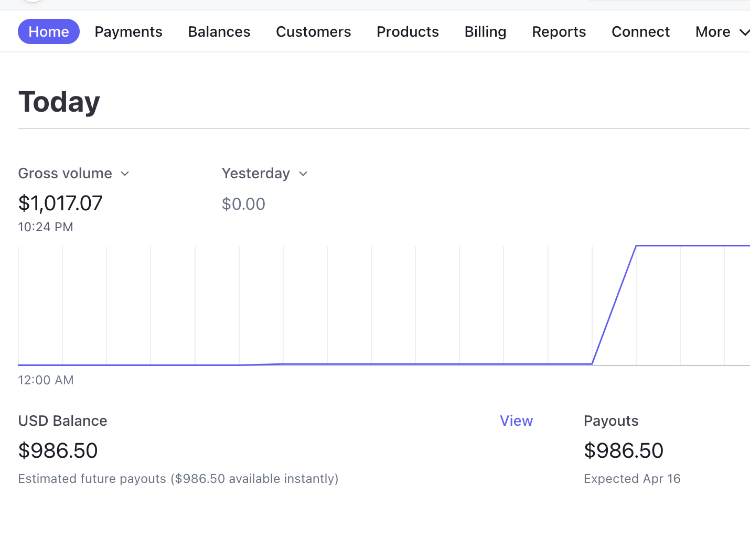Click the $0.00 yesterday comparison value
The image size is (750, 560).
coord(243,204)
